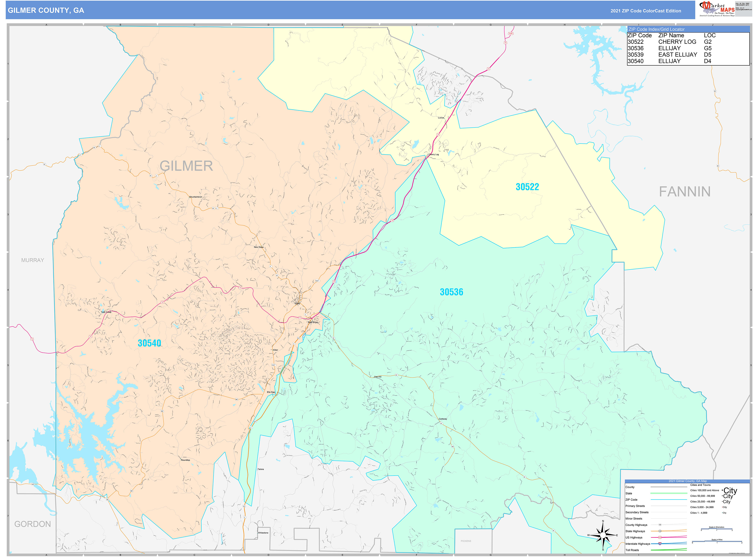
Task: Click the 'Roundtop' place label
Action: click(x=185, y=460)
